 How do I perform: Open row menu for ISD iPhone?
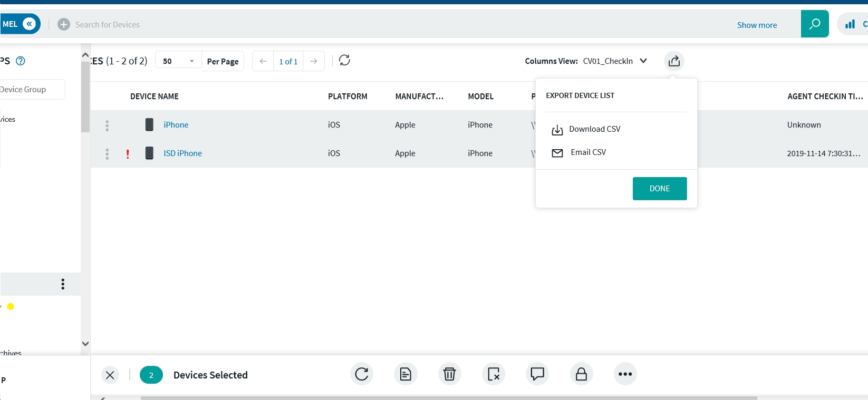[x=107, y=153]
